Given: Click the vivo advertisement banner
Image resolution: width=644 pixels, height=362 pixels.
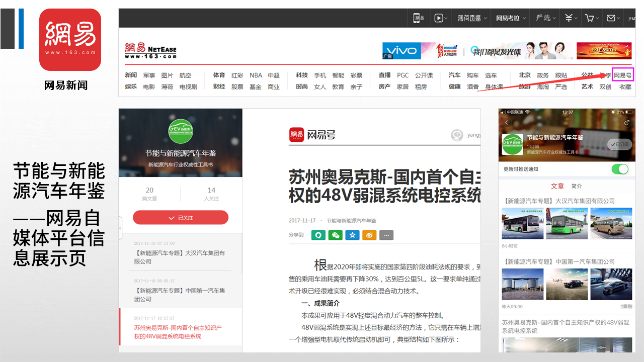Looking at the screenshot, I should tap(400, 51).
